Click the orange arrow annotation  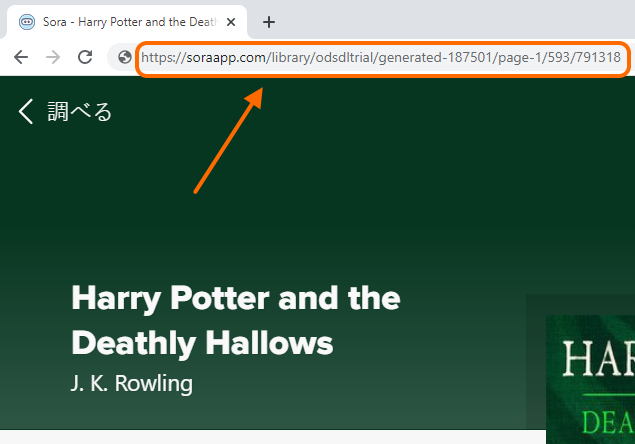pyautogui.click(x=228, y=139)
